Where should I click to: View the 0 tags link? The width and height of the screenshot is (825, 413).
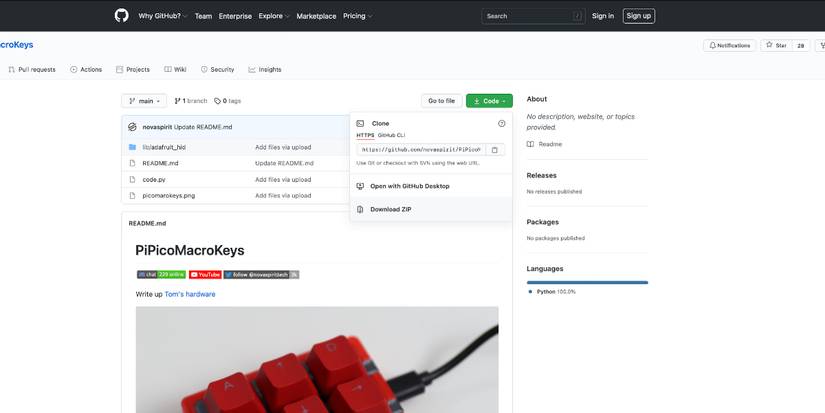[228, 101]
